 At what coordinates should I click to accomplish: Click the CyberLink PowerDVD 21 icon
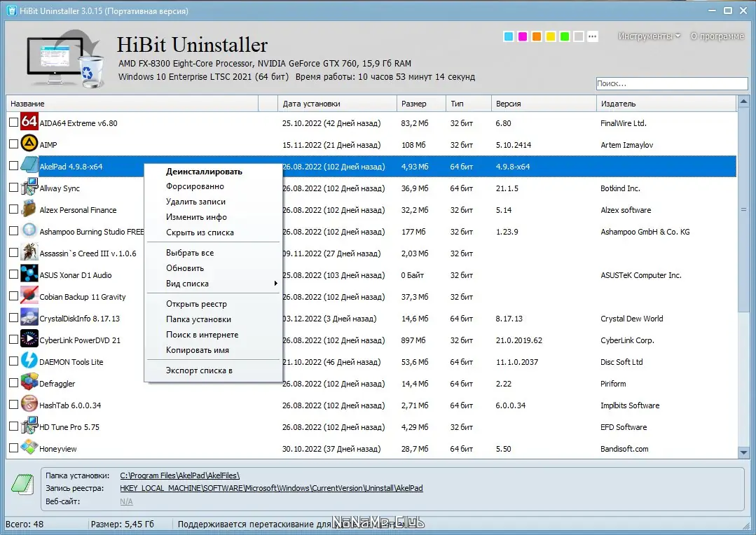[x=29, y=339]
